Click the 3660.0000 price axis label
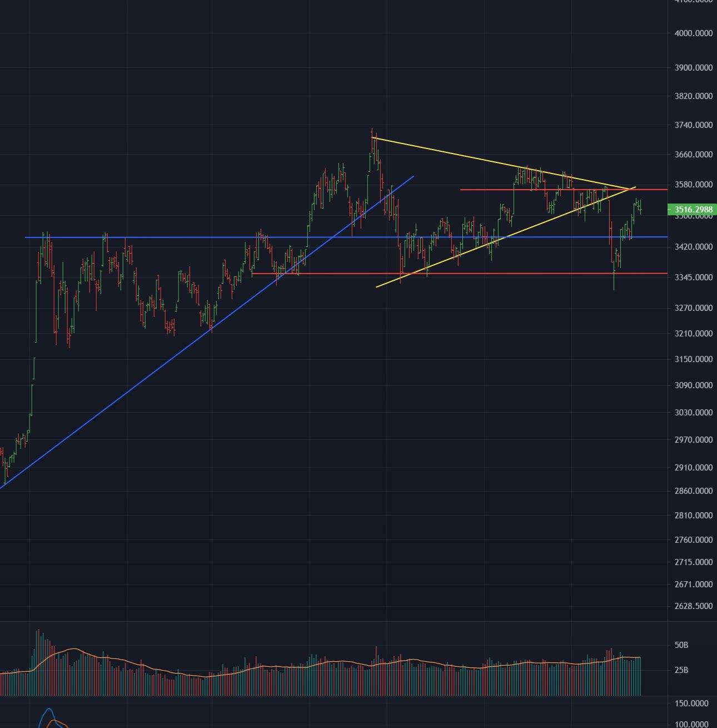The image size is (717, 728). [693, 155]
